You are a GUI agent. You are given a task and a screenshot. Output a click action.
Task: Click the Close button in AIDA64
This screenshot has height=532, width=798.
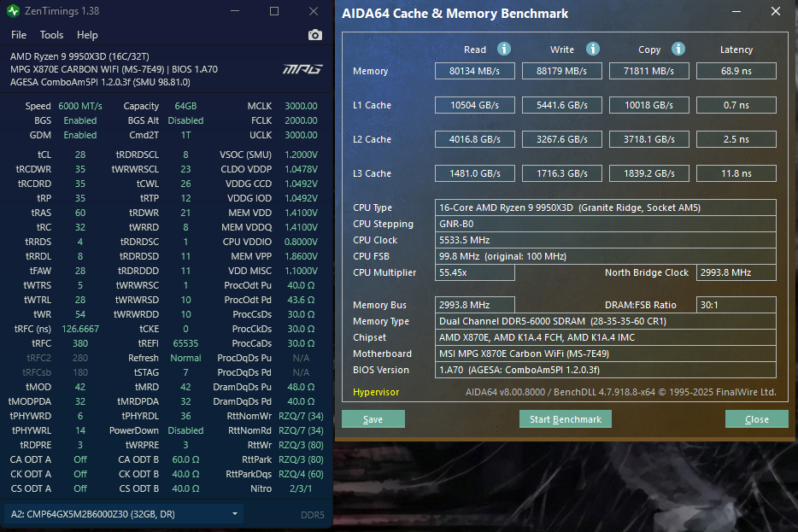[757, 419]
